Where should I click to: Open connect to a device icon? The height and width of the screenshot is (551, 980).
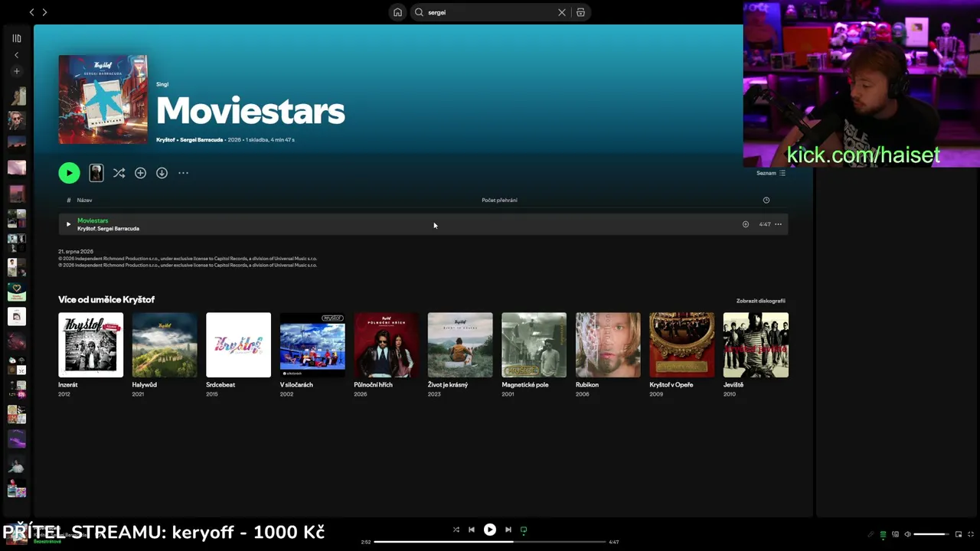coord(895,534)
